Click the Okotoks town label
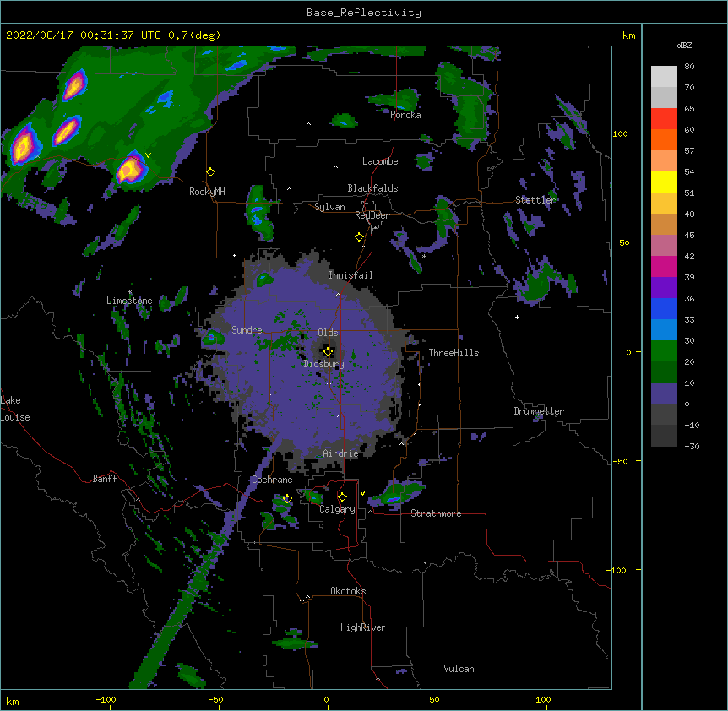 click(348, 591)
